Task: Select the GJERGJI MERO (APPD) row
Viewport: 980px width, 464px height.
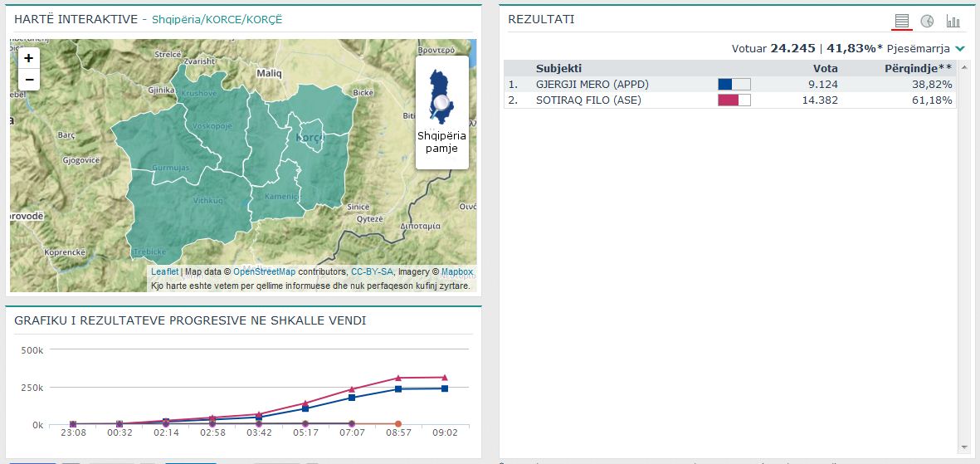Action: [591, 84]
